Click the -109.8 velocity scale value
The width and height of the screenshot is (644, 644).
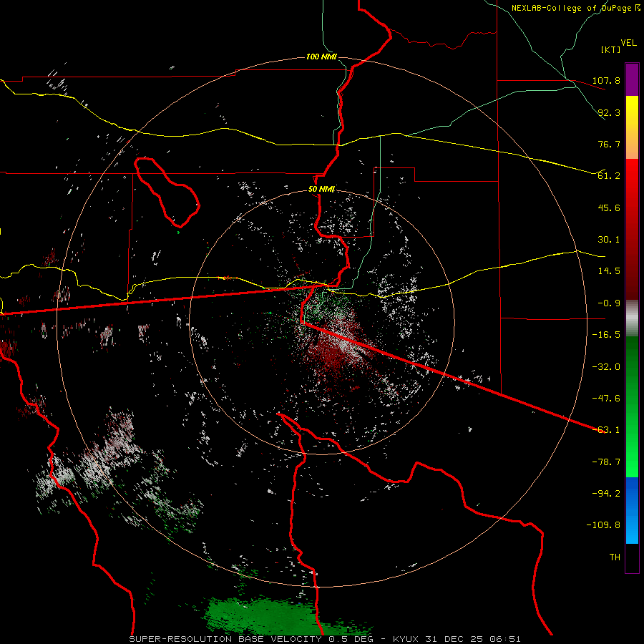click(x=603, y=525)
